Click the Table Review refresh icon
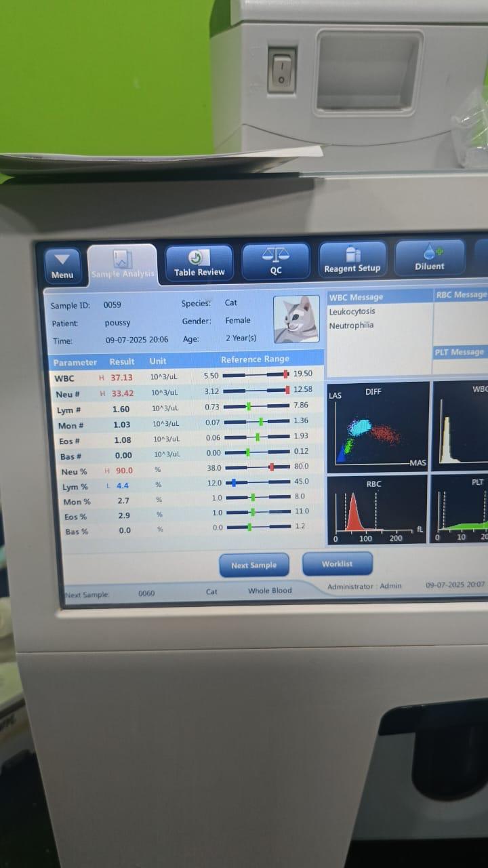488x868 pixels. click(196, 258)
